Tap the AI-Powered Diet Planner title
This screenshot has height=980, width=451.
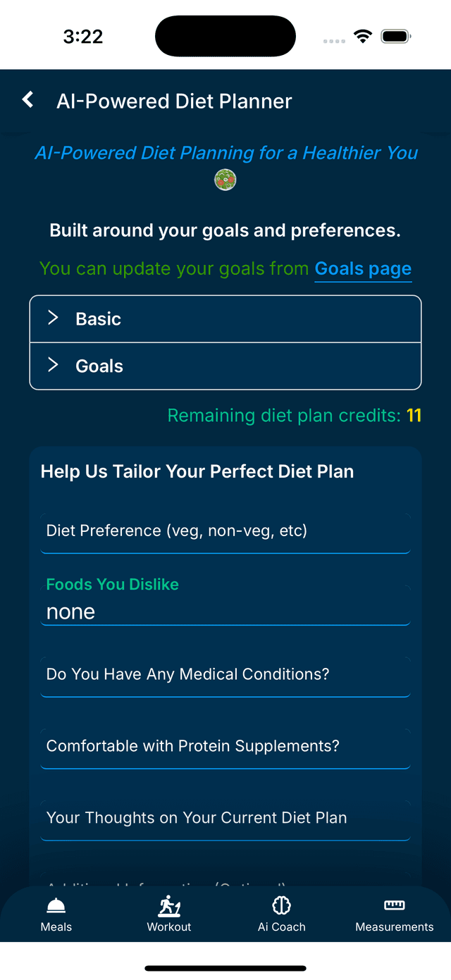pos(173,101)
